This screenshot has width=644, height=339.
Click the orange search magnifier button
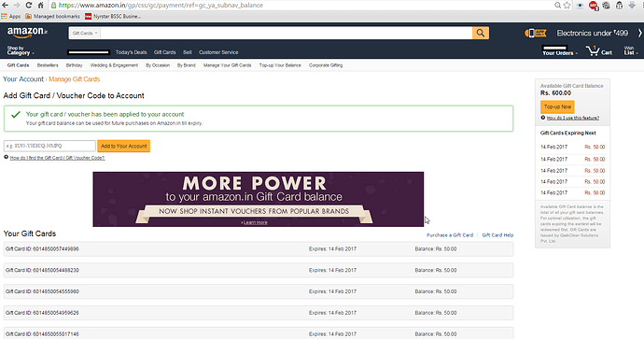click(480, 33)
